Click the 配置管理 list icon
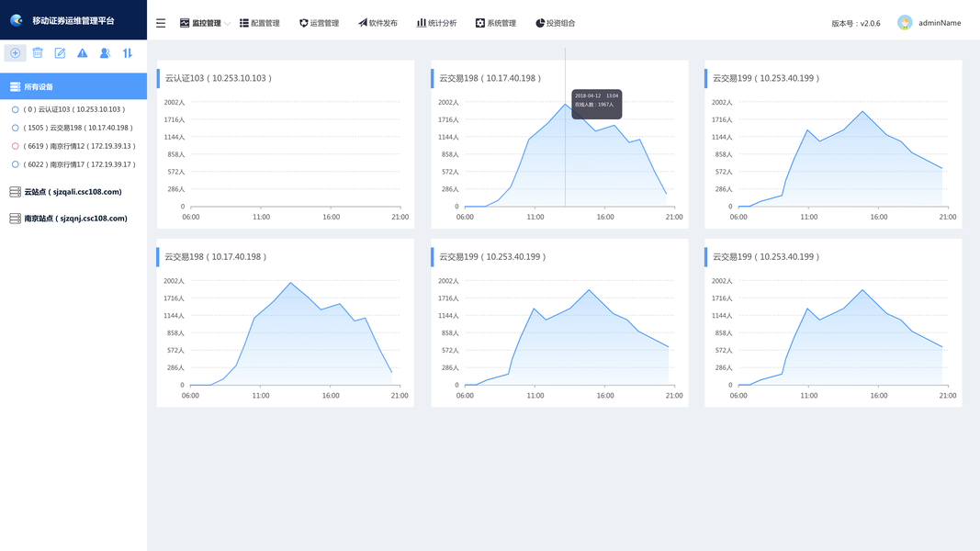This screenshot has width=980, height=551. tap(244, 23)
